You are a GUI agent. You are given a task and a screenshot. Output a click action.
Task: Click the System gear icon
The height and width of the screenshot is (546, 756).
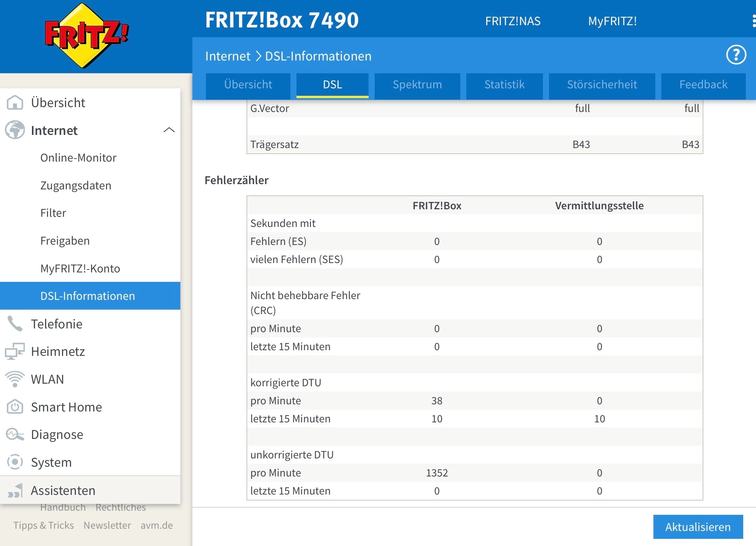15,462
